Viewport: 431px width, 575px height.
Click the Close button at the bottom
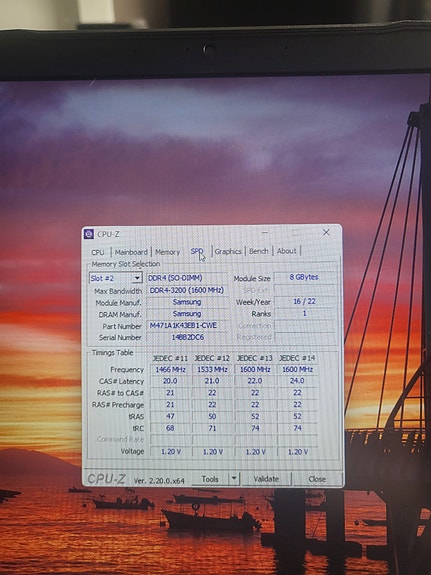tap(317, 479)
